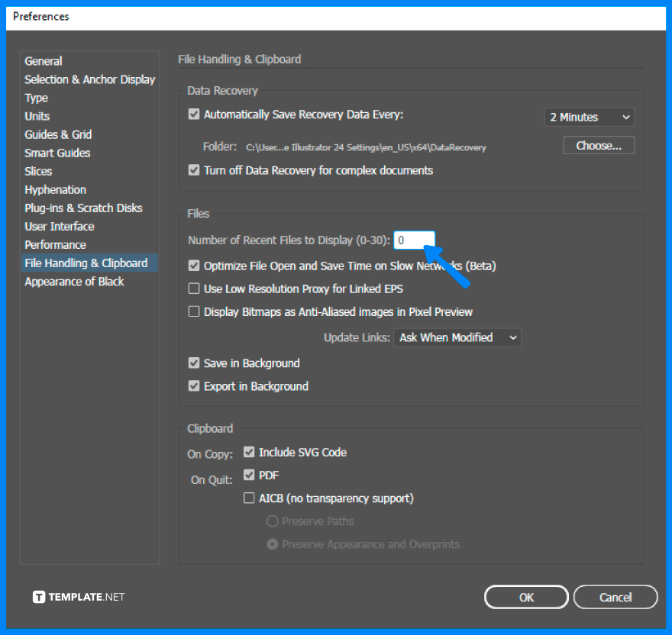Click the recent files number input field

click(414, 239)
